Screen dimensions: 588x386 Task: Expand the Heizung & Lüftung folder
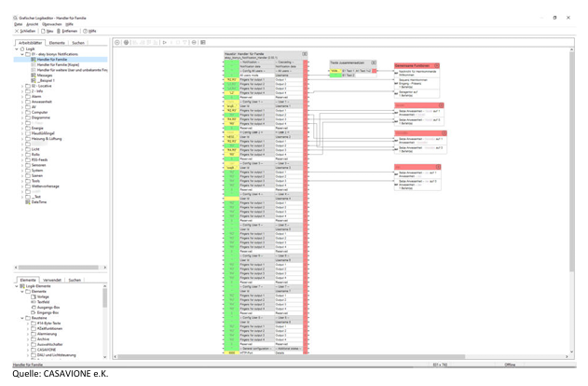[22, 139]
